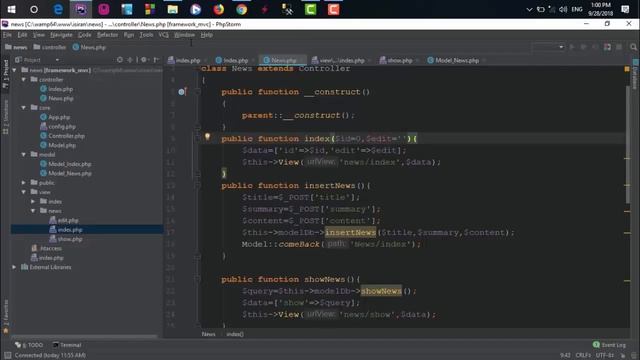Open Chrome from the taskbar
The image size is (640, 360).
241,9
